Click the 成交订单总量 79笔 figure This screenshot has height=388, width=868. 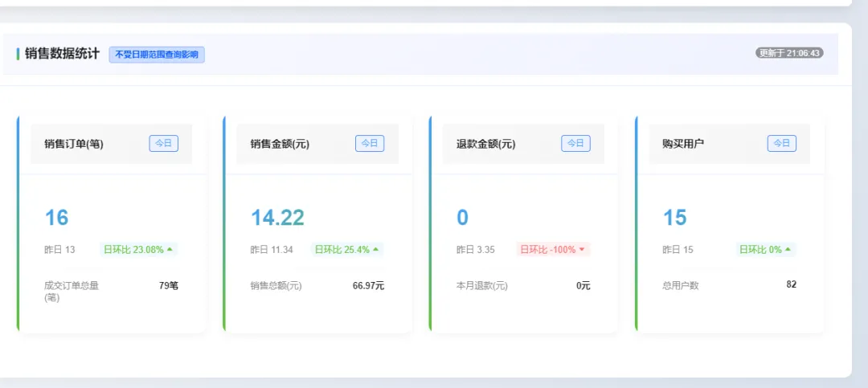tap(168, 286)
